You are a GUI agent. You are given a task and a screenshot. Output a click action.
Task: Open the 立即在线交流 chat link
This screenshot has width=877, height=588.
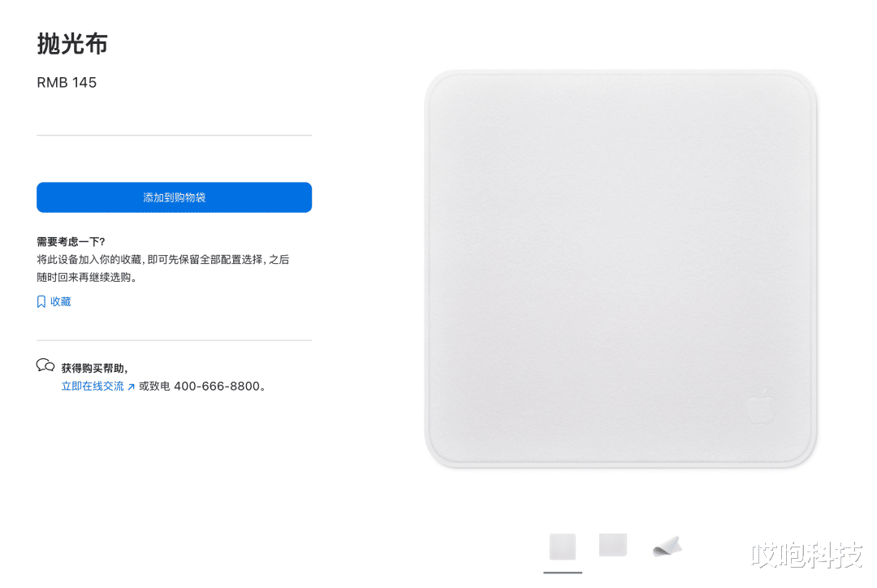tap(93, 386)
